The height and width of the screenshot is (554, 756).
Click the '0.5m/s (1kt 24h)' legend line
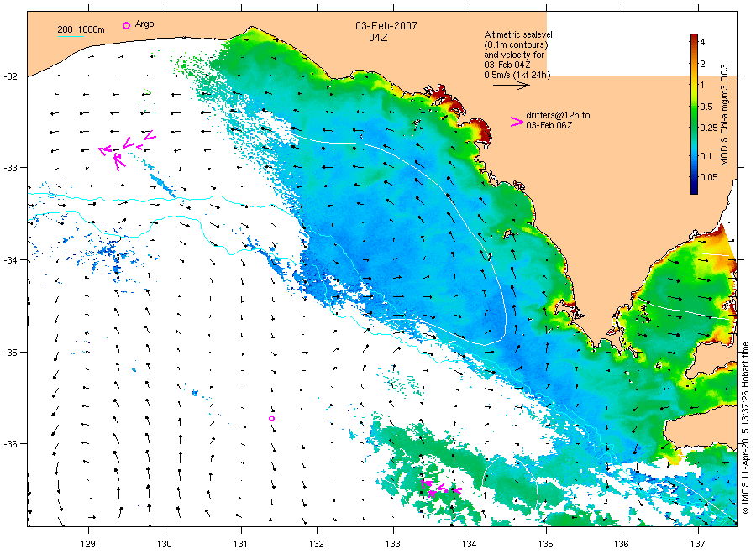click(517, 76)
